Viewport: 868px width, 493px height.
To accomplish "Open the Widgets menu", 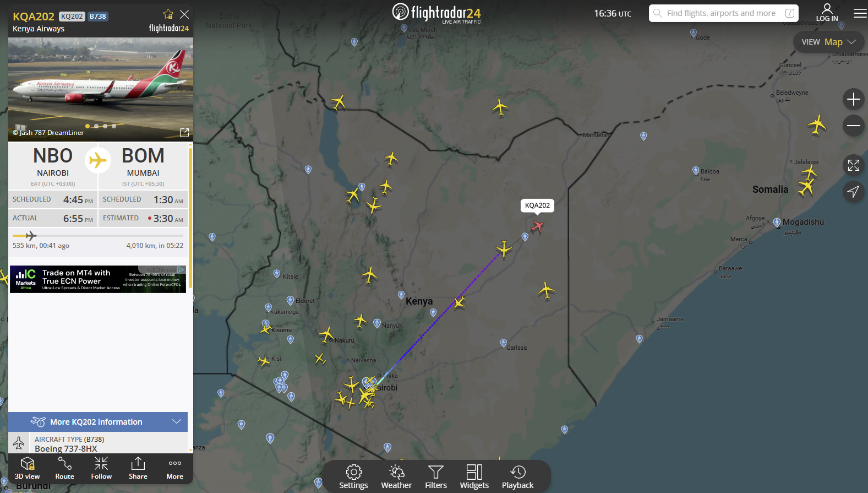I will 474,476.
